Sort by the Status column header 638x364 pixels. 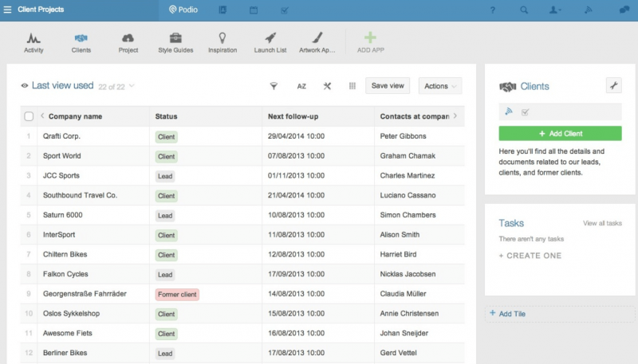[x=166, y=116]
